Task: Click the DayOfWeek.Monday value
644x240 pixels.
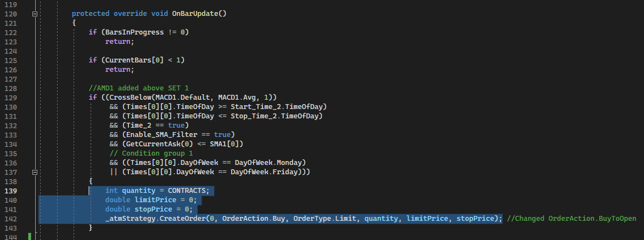Action: [x=273, y=163]
